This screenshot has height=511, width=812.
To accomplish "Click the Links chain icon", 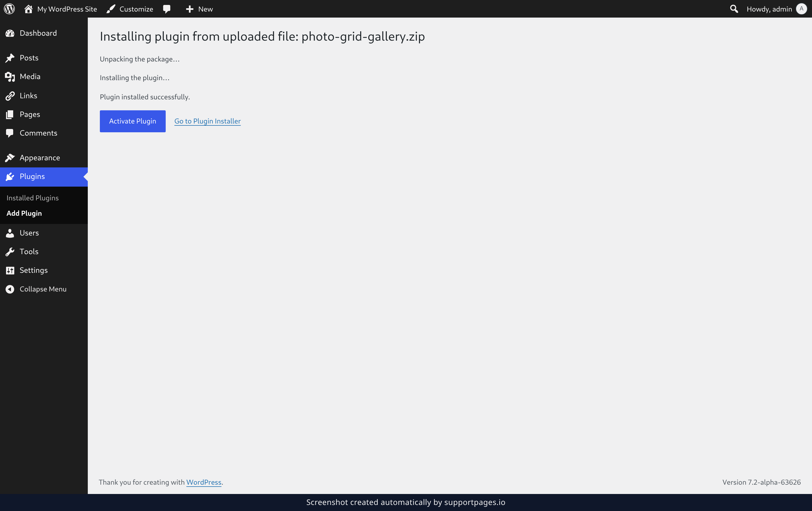I will [x=10, y=96].
